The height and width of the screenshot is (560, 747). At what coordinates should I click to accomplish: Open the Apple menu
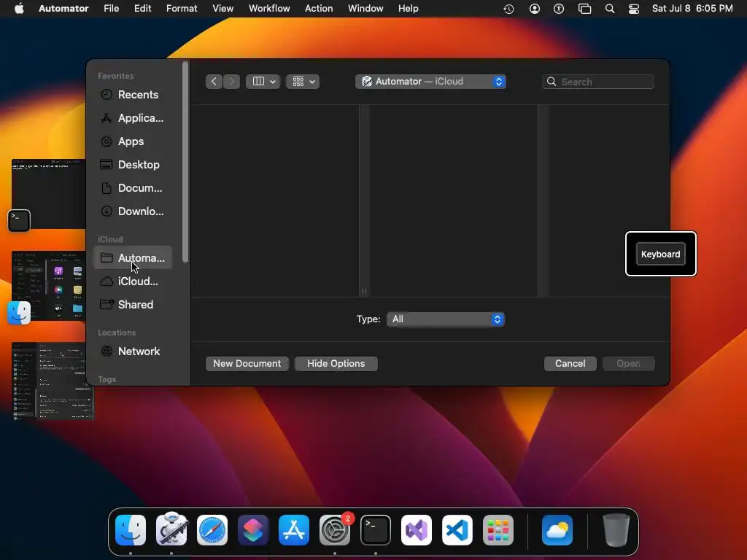(19, 9)
